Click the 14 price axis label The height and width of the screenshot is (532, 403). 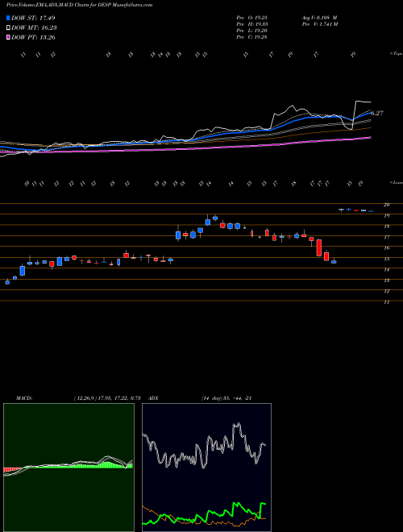(386, 270)
